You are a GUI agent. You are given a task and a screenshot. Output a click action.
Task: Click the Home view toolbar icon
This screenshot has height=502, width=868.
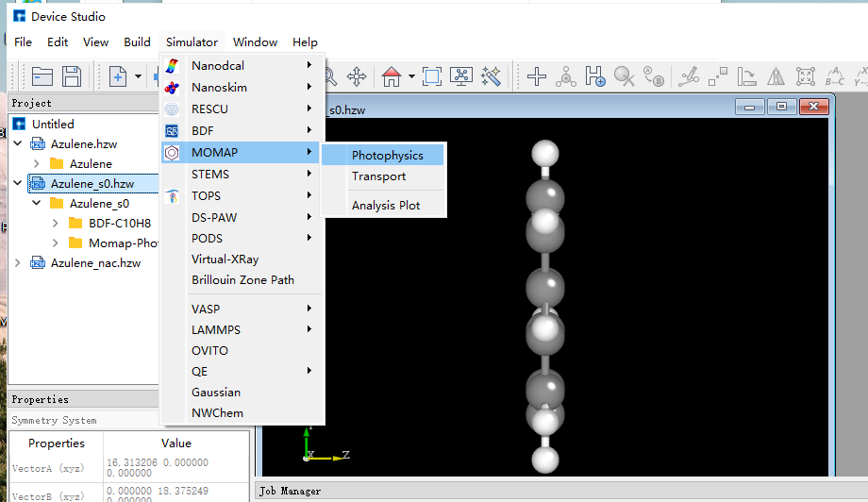coord(392,76)
